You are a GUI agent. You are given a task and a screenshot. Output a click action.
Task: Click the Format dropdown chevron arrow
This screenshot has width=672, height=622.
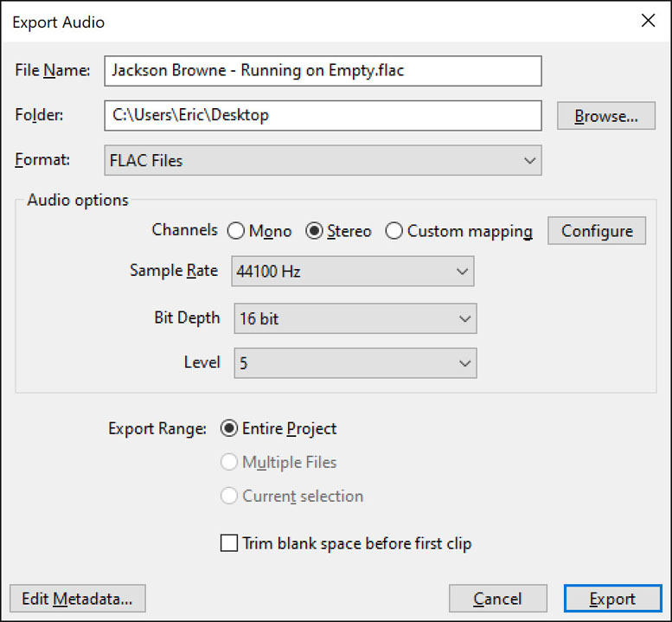pos(529,161)
